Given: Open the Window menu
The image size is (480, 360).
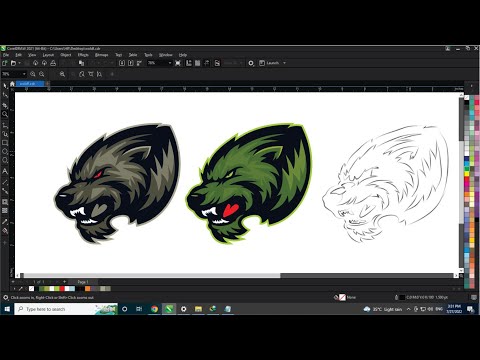Looking at the screenshot, I should [x=165, y=55].
